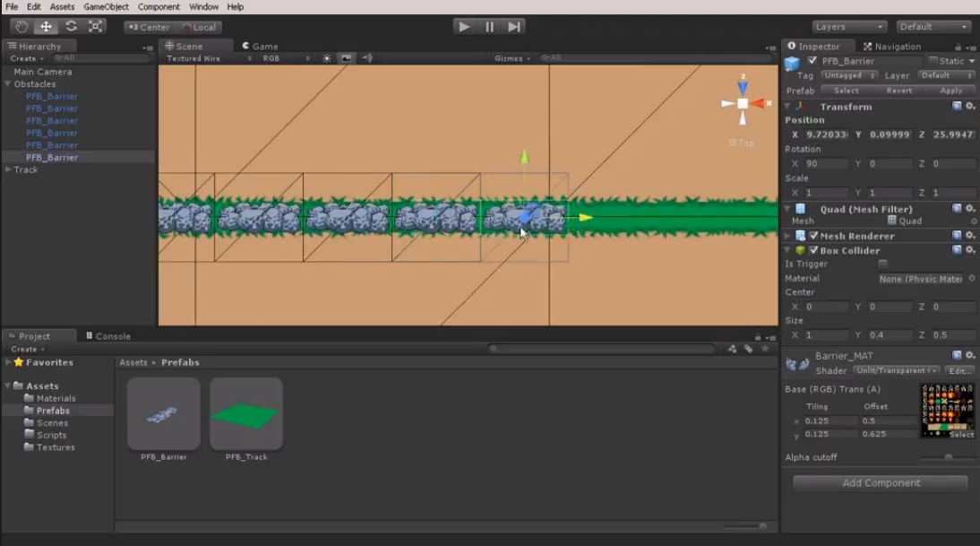
Task: Toggle the Static checkbox
Action: click(933, 61)
